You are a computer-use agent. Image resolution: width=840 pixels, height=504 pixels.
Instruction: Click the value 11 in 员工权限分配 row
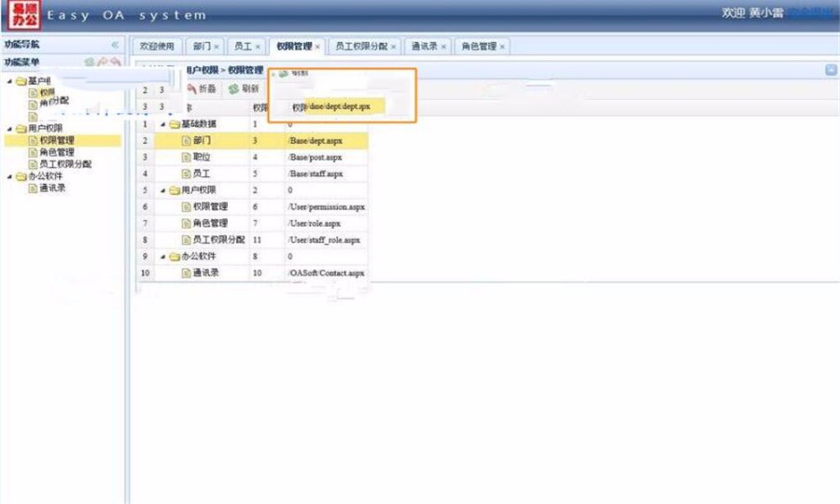(x=258, y=240)
